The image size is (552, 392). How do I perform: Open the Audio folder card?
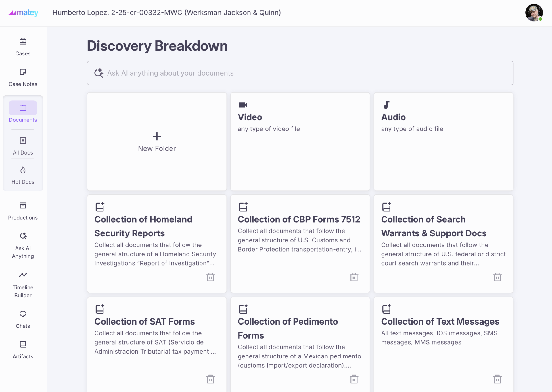pos(443,142)
